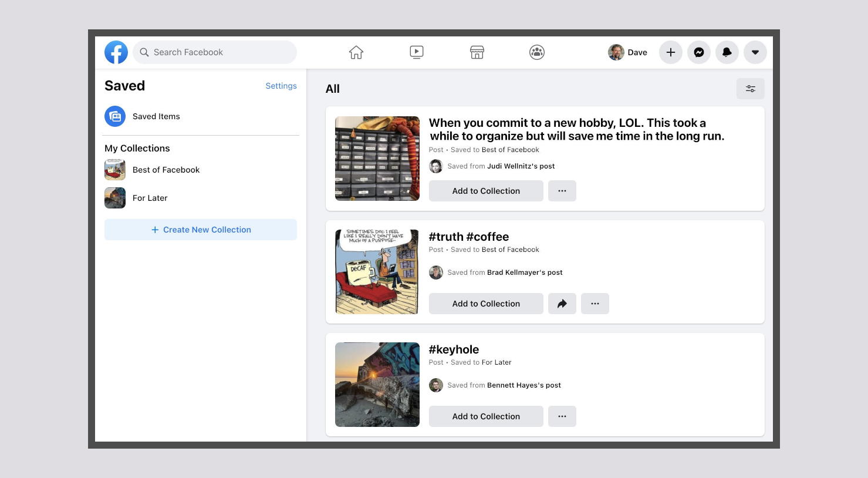Click Create New Collection
Viewport: 868px width, 478px height.
click(201, 230)
